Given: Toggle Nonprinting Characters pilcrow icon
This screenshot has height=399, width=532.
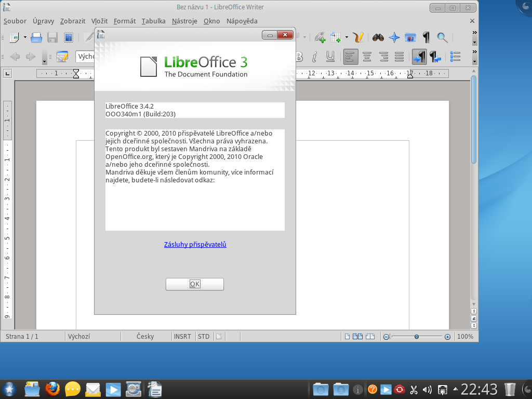Looking at the screenshot, I should (x=426, y=37).
